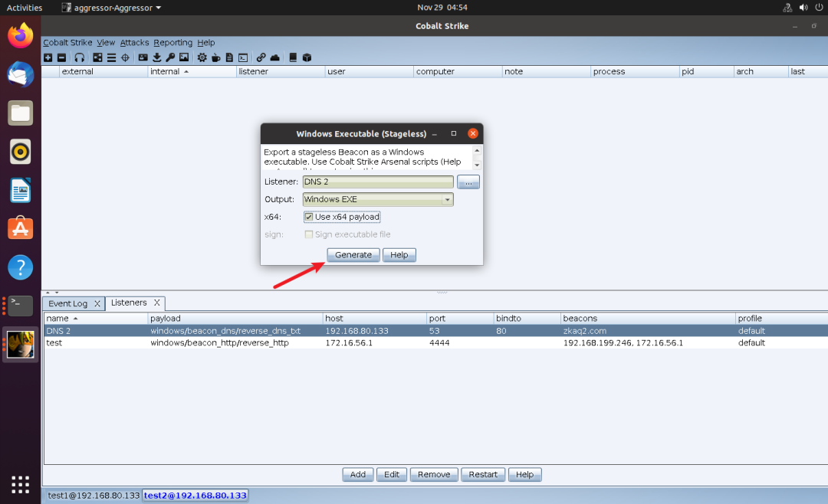The image size is (828, 504).
Task: Open screenshots via the picture icon
Action: tap(184, 57)
